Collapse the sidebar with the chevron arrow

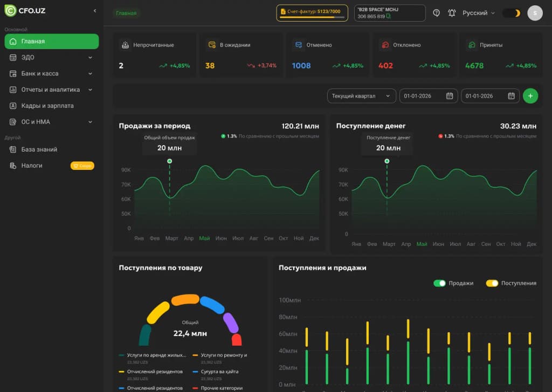[x=95, y=10]
